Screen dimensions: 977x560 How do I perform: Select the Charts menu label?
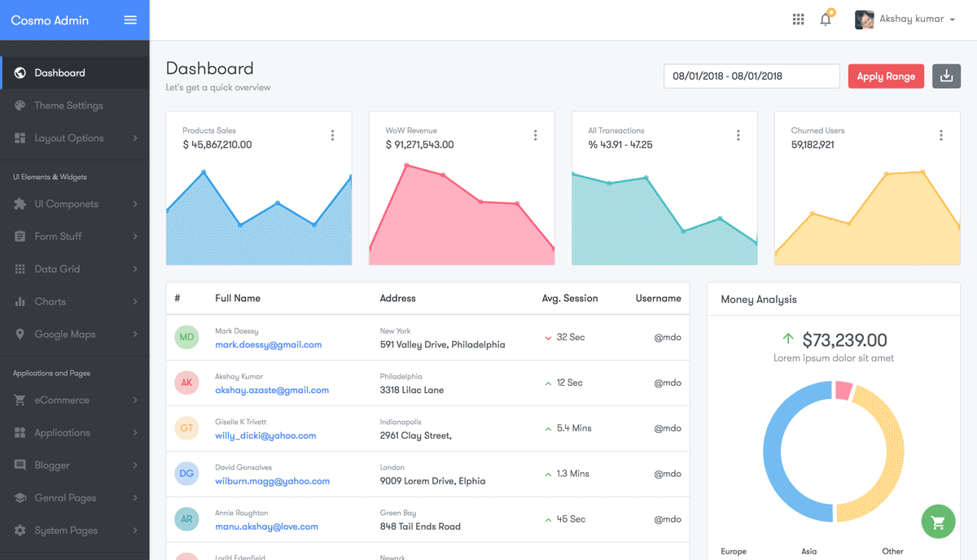pos(50,302)
